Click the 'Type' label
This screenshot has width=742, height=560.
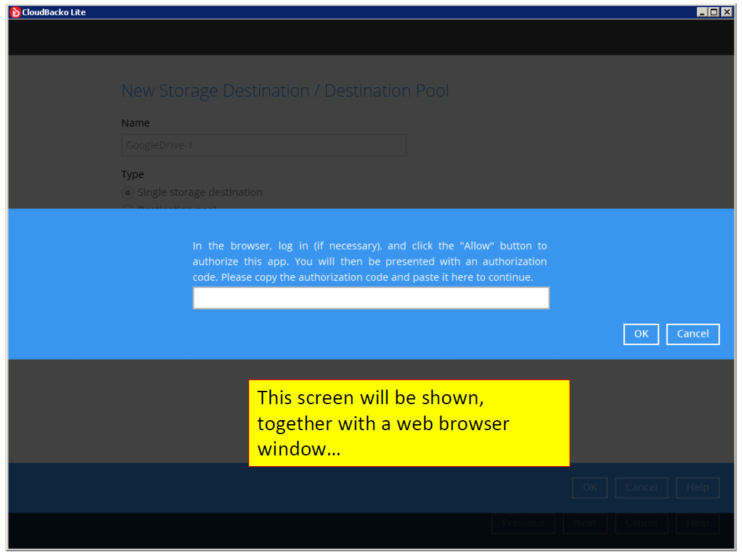click(133, 174)
